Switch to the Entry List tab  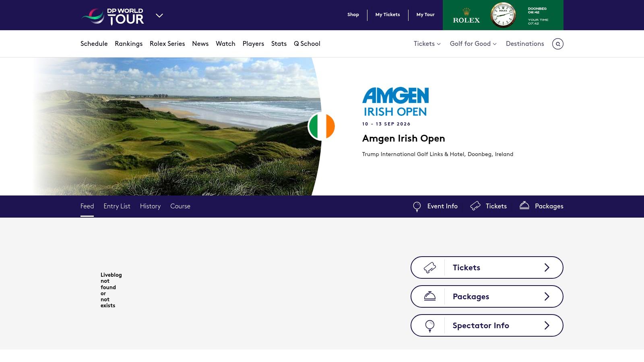117,206
